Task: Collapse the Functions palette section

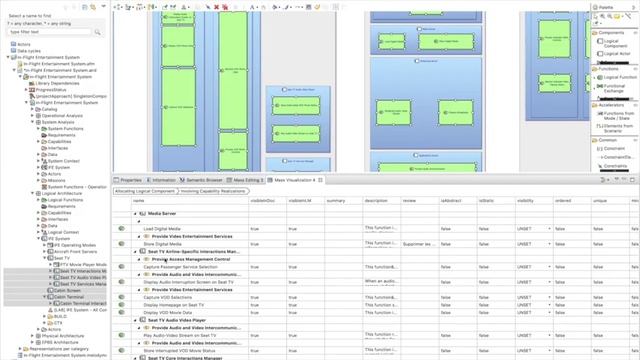Action: tap(635, 69)
